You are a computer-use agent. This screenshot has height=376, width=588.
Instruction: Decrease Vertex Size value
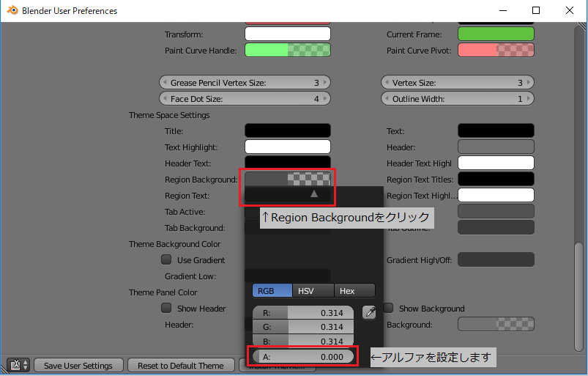pyautogui.click(x=387, y=83)
